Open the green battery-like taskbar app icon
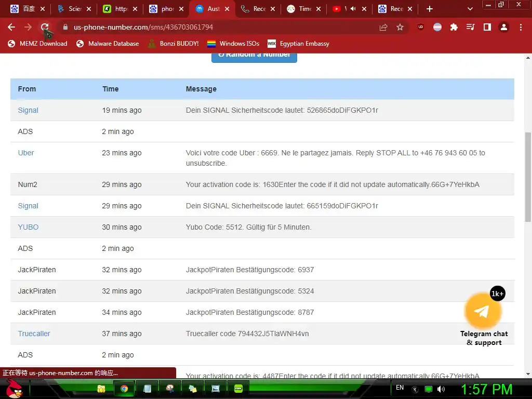 point(239,389)
